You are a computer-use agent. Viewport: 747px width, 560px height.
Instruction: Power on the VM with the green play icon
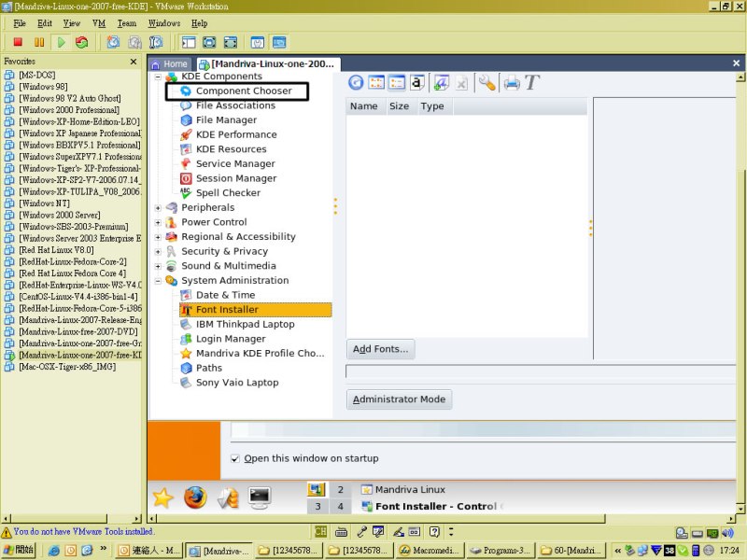click(61, 42)
